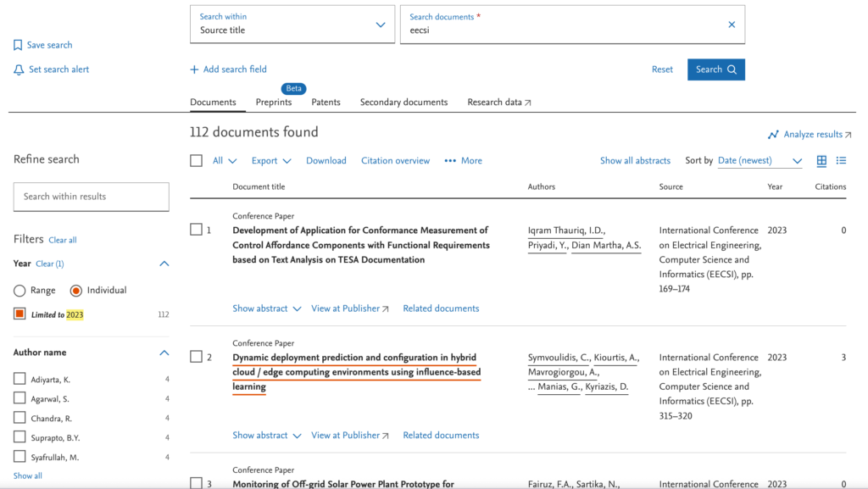Click the Save search bookmark icon
The width and height of the screenshot is (868, 489).
18,46
